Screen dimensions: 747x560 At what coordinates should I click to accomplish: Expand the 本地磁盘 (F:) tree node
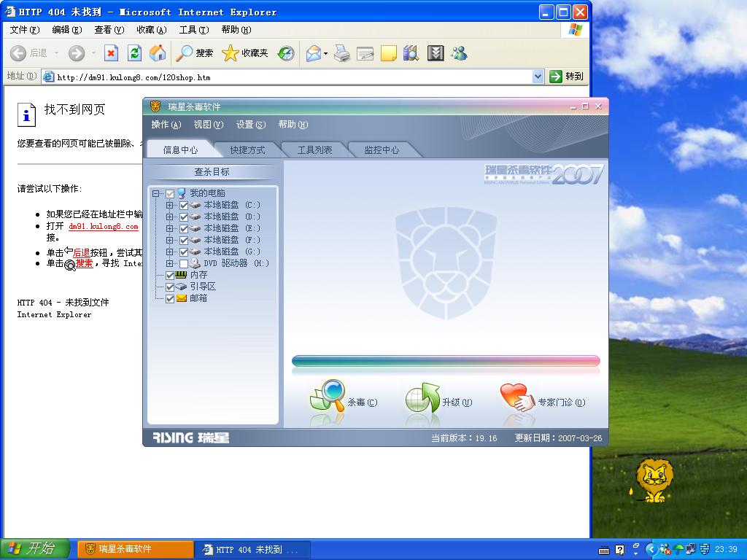click(x=169, y=240)
